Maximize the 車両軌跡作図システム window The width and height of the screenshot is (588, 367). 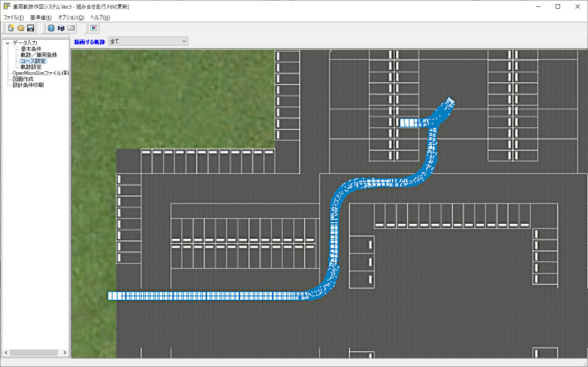point(558,6)
